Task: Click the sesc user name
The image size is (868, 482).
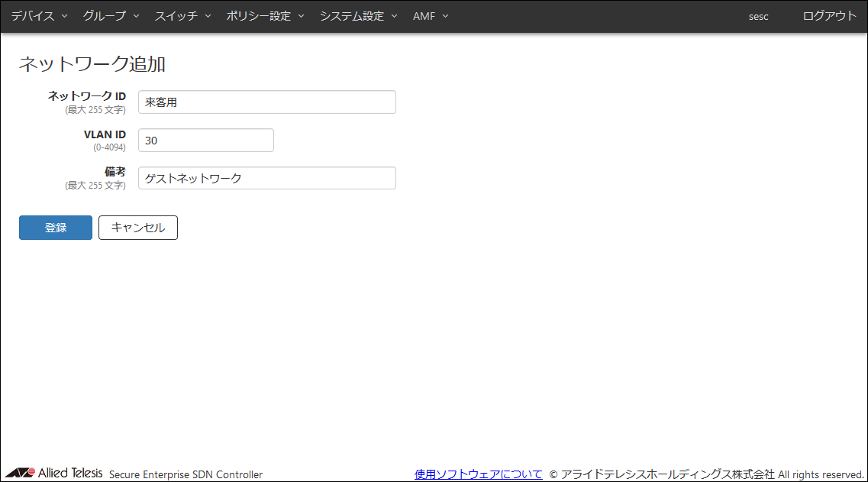Action: 758,17
